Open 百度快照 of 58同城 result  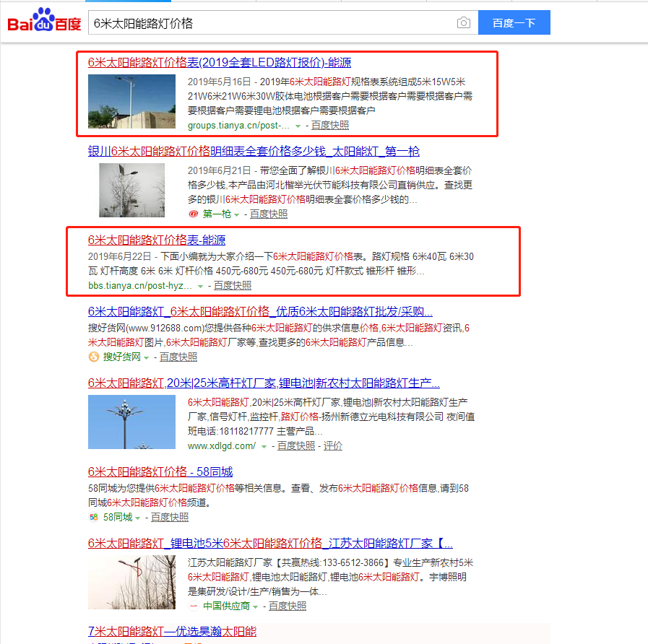click(x=170, y=517)
